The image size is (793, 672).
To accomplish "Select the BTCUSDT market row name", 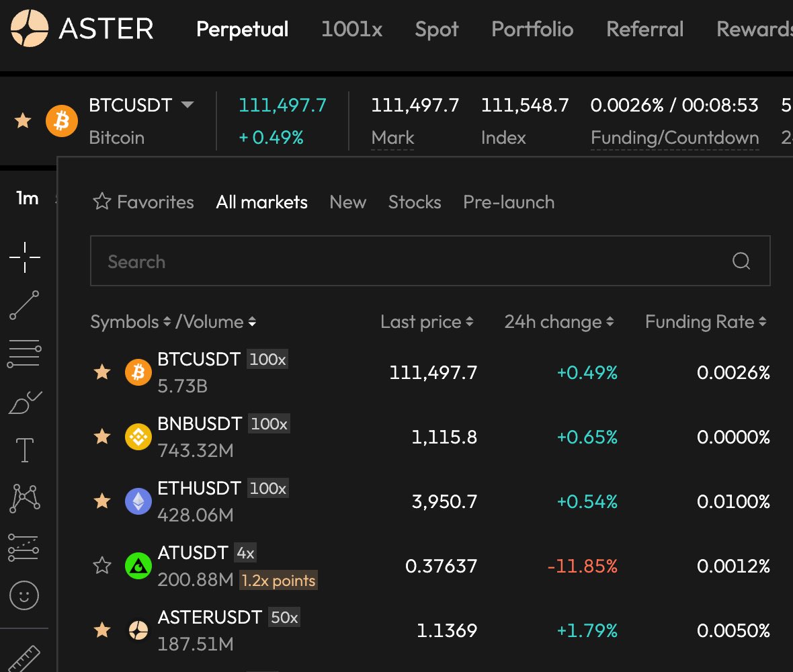I will [x=199, y=359].
